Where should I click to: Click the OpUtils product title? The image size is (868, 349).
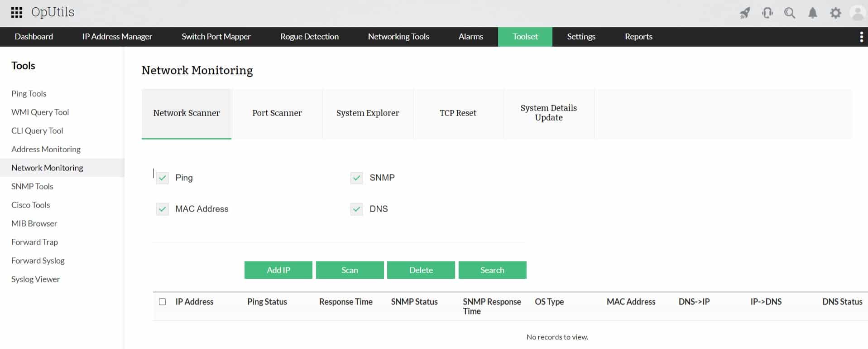click(x=53, y=13)
